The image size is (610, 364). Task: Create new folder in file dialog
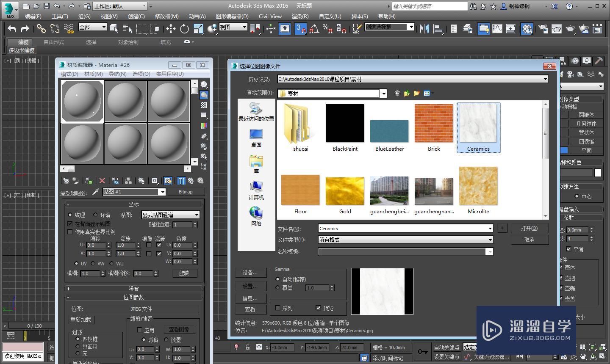tap(416, 93)
